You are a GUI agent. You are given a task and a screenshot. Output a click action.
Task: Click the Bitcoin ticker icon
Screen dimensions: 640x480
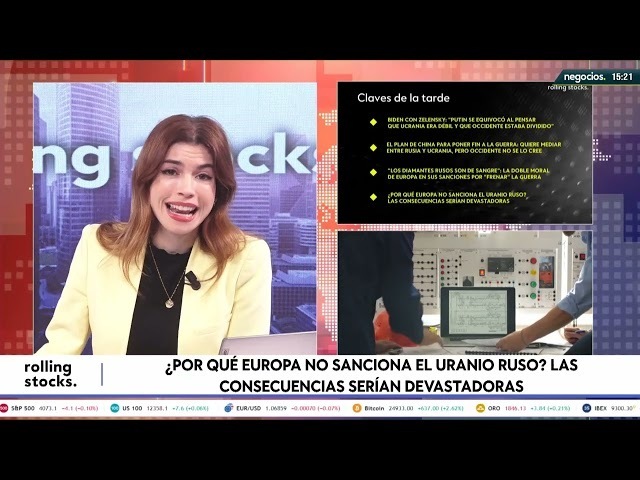[355, 408]
